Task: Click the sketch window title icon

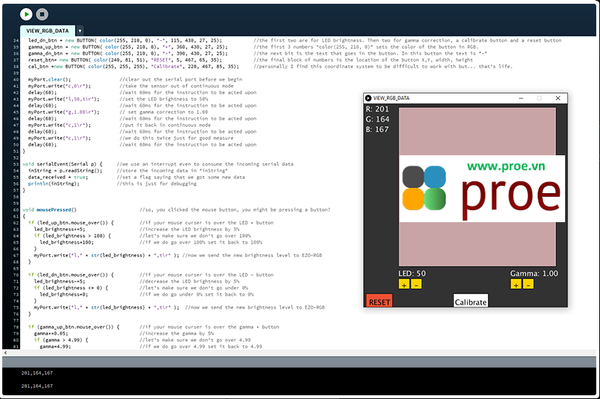Action: (x=368, y=98)
